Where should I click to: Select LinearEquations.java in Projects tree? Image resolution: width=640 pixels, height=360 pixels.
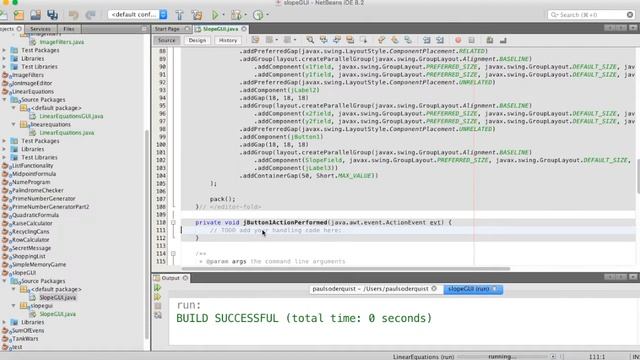67,133
